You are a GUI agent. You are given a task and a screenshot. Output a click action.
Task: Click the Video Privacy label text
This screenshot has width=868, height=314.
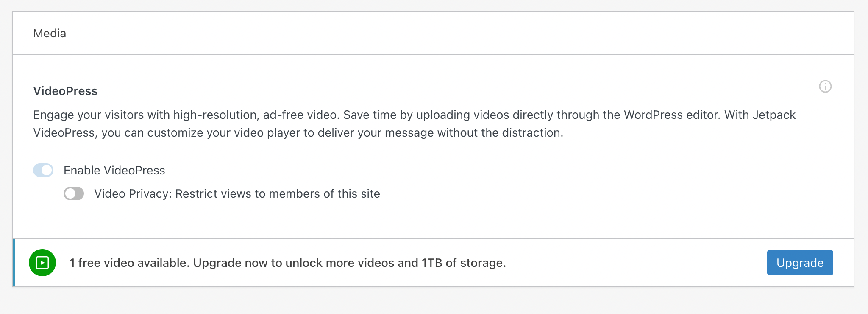[x=237, y=193]
